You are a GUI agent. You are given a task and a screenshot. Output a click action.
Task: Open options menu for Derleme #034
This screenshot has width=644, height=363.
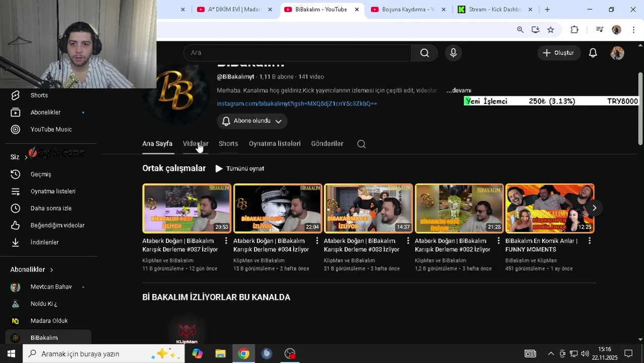[x=317, y=241]
